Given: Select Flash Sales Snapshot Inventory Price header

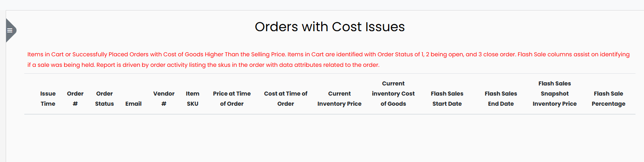Looking at the screenshot, I should pyautogui.click(x=554, y=94).
